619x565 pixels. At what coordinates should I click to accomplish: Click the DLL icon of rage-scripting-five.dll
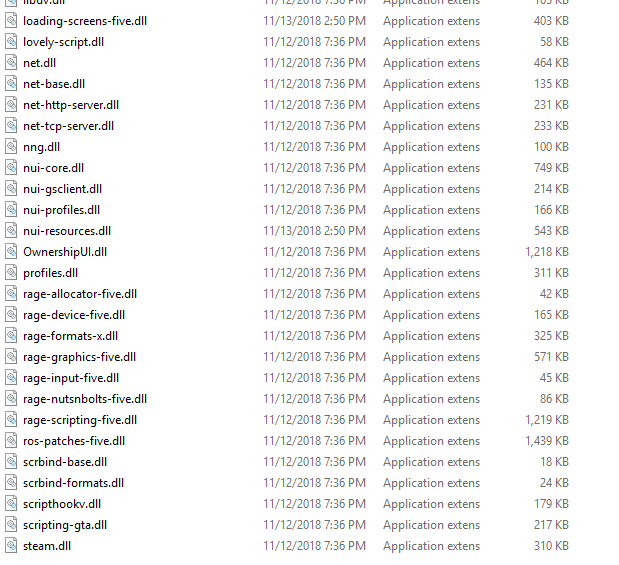tap(11, 420)
